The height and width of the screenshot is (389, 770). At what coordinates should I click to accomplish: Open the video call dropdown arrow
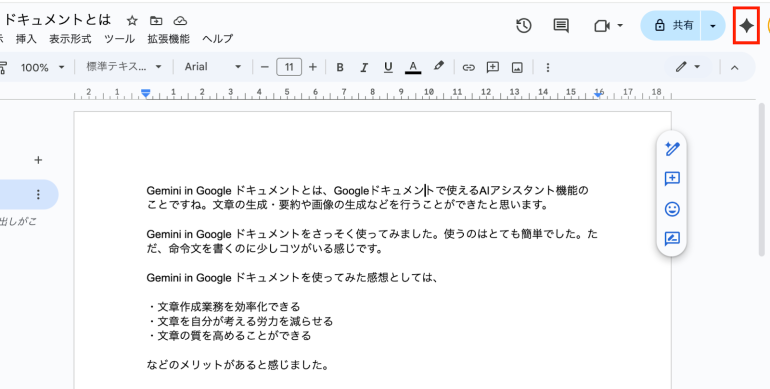tap(620, 26)
